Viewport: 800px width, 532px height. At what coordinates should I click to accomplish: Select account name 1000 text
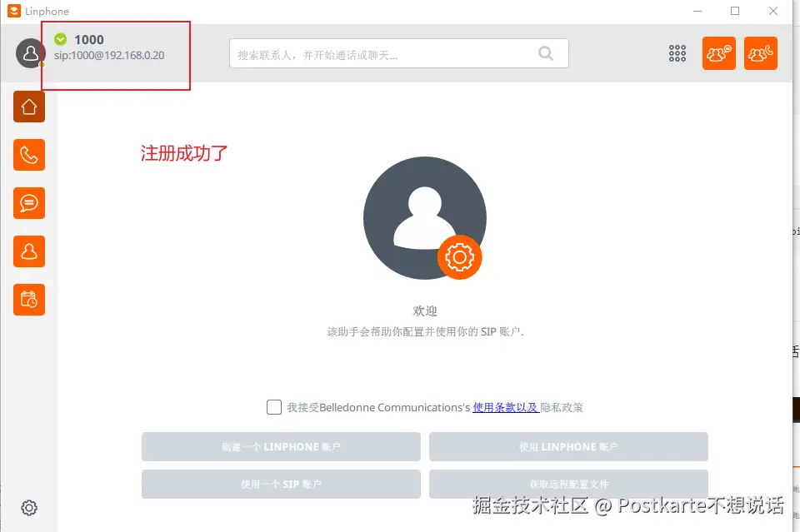(89, 40)
